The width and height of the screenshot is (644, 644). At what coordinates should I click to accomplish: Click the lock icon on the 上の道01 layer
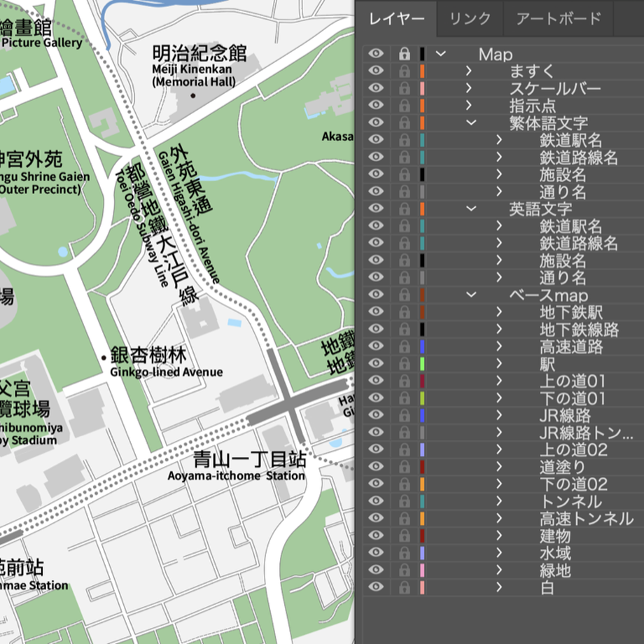[404, 381]
